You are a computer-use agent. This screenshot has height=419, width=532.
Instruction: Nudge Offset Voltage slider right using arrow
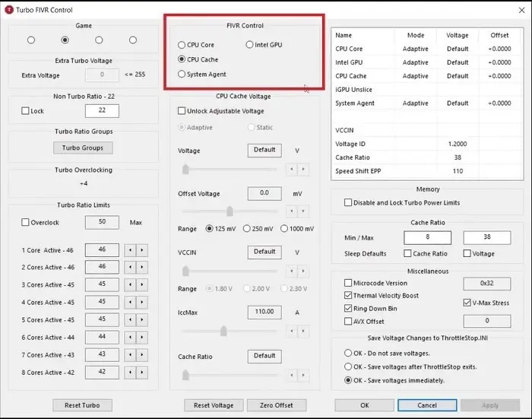(x=303, y=211)
